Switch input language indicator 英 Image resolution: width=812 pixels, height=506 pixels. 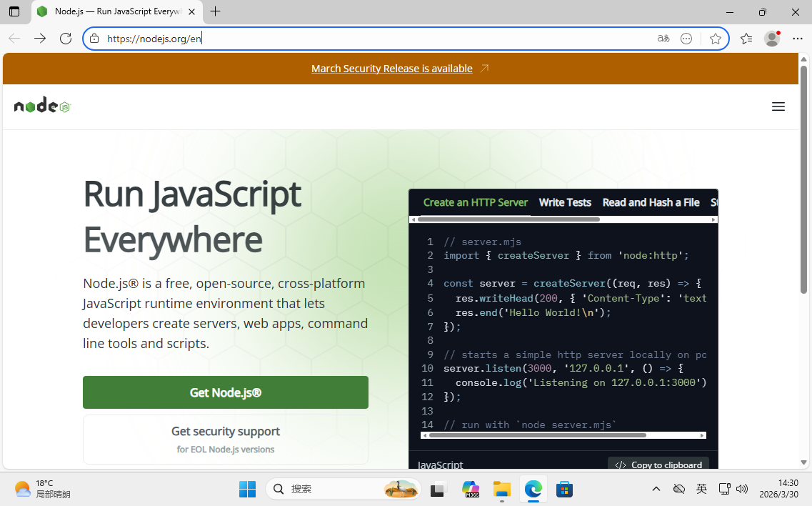702,489
